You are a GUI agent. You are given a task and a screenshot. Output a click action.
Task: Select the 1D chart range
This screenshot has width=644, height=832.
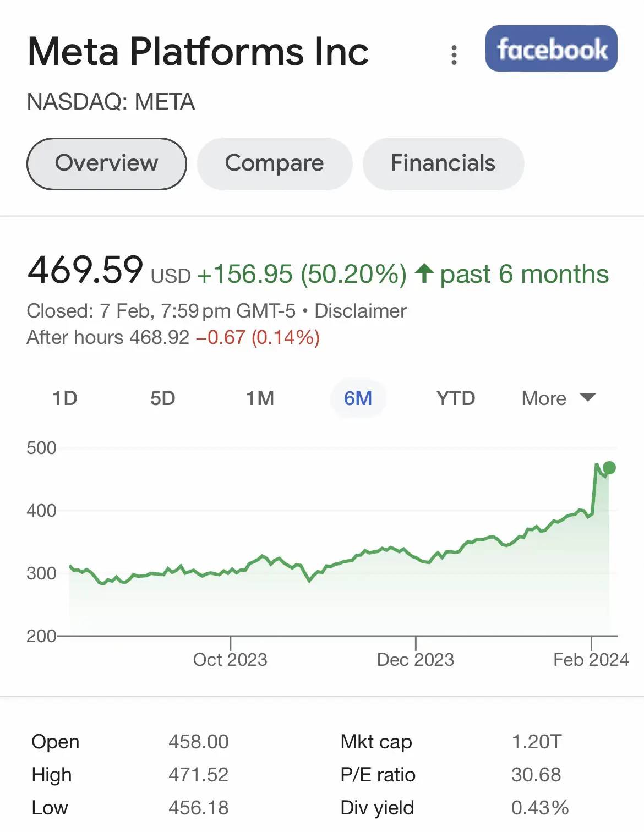[65, 398]
